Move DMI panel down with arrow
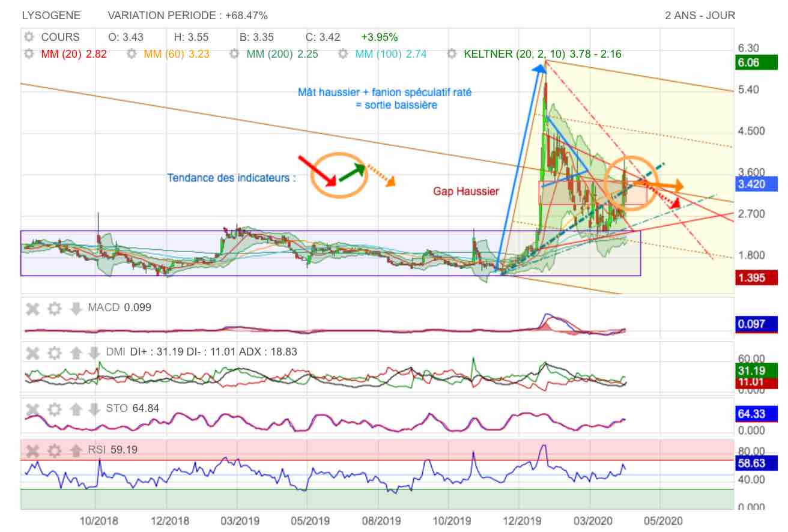Screen dimensions: 788x532 [x=94, y=352]
